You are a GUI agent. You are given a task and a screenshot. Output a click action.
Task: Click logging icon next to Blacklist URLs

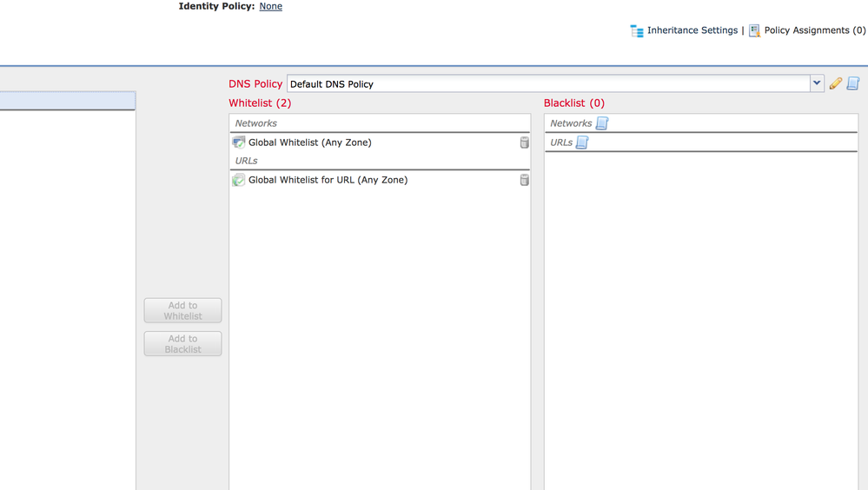pyautogui.click(x=582, y=142)
